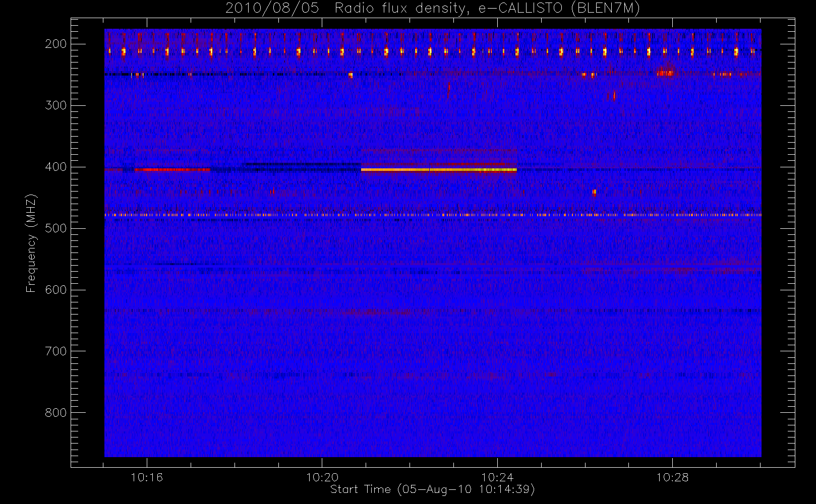The width and height of the screenshot is (816, 504).
Task: Select the 500 frequency tick label
Action: 56,228
